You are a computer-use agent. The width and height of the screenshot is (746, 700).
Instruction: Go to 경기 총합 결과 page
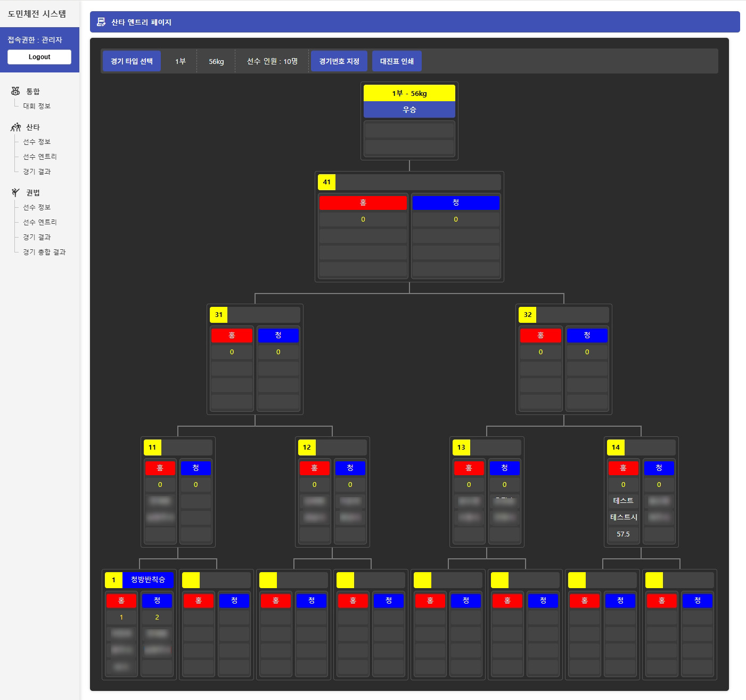click(44, 252)
